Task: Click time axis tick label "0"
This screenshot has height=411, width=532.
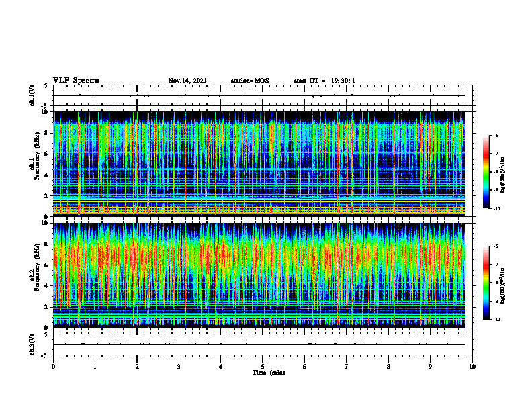Action: point(53,367)
